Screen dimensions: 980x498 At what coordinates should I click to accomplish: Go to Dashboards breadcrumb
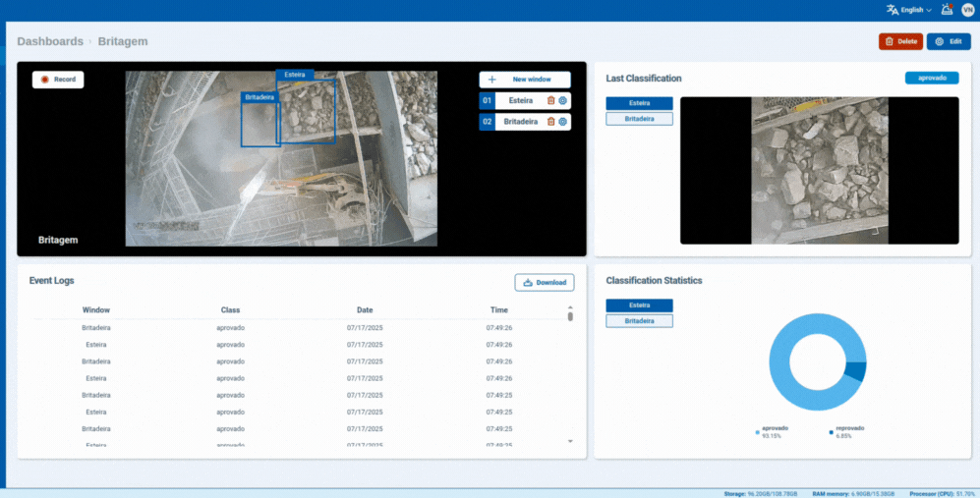[50, 41]
